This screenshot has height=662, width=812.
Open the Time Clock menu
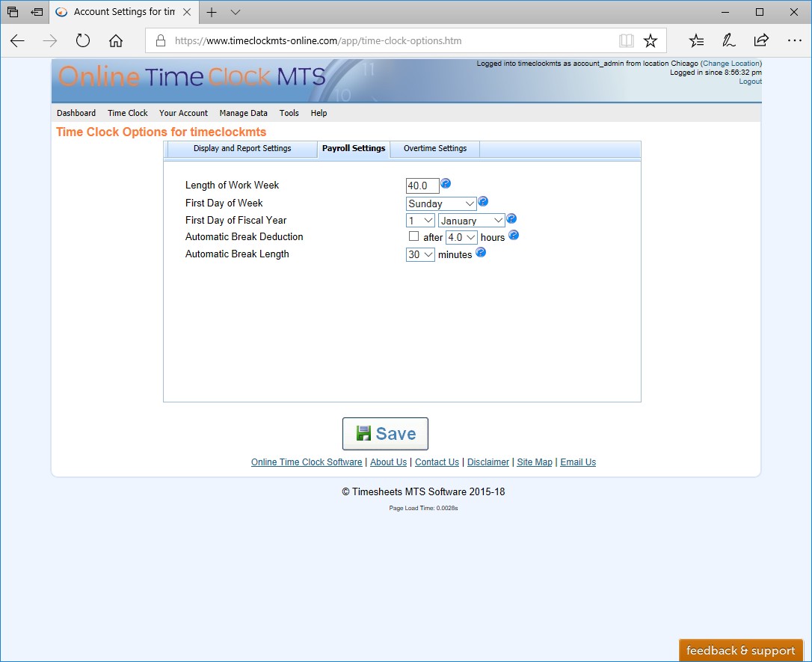pos(127,113)
